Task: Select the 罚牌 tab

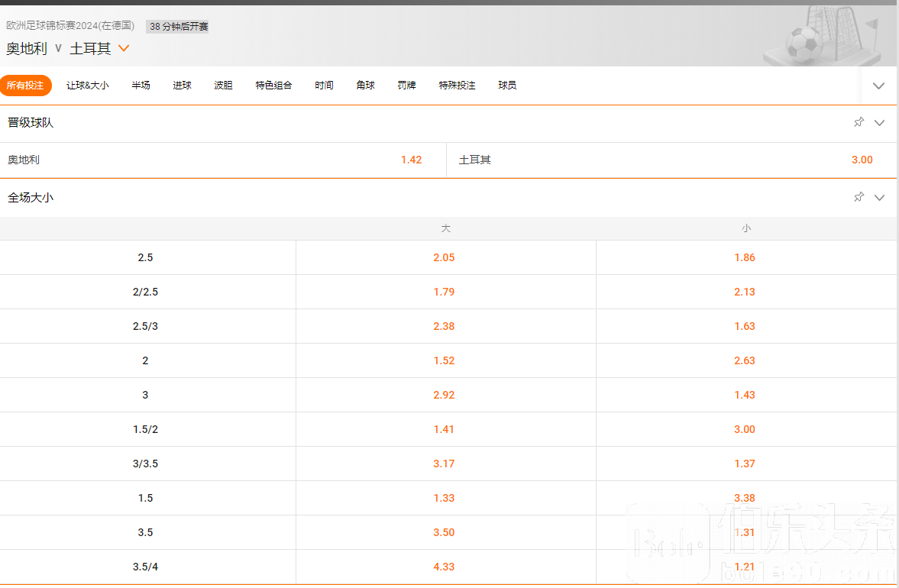Action: [406, 86]
